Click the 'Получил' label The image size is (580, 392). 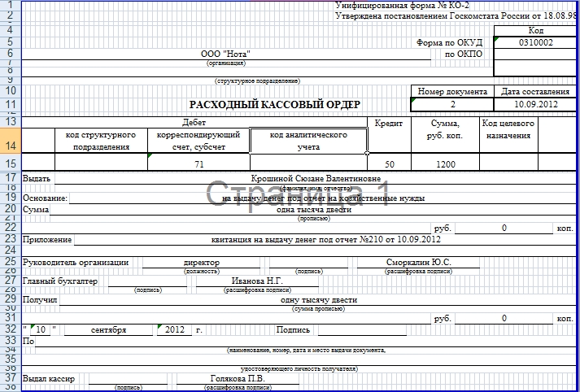40,300
